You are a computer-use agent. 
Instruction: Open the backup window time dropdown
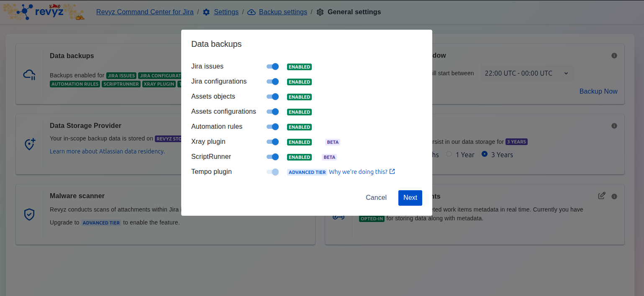coord(526,73)
